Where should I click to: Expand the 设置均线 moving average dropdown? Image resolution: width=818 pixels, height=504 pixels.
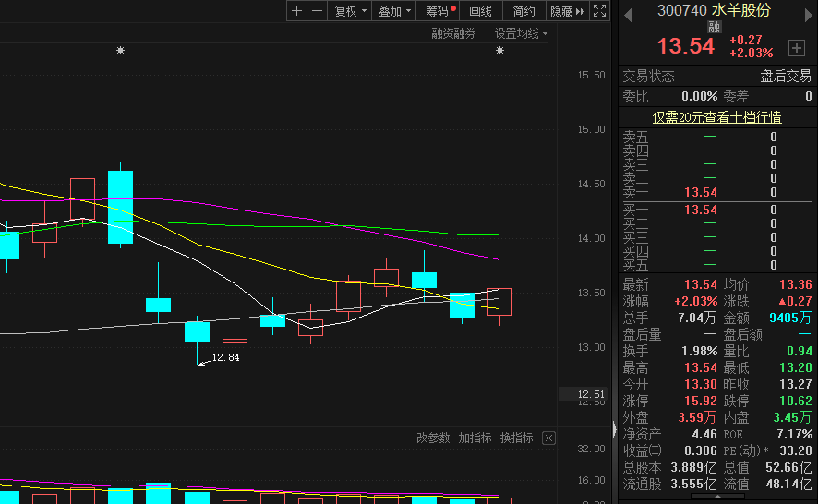[x=521, y=33]
